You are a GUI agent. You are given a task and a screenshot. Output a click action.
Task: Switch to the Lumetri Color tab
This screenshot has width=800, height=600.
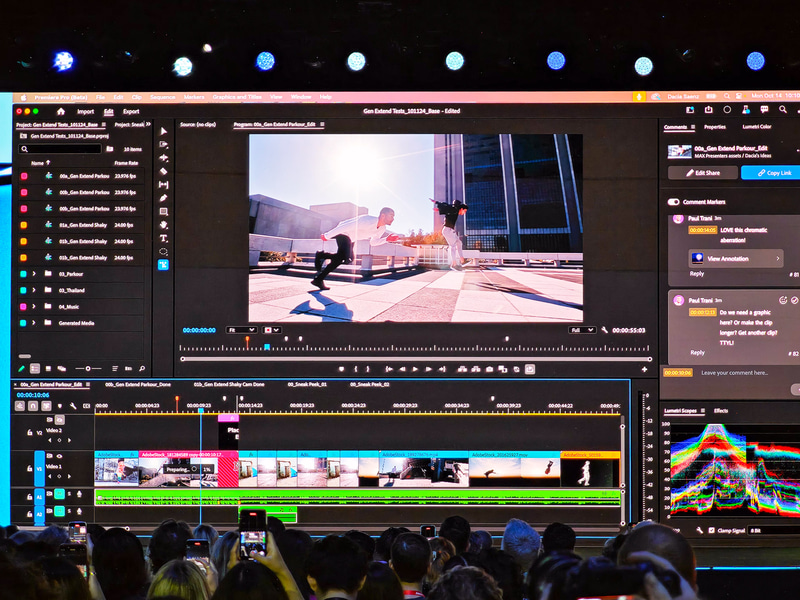point(757,127)
